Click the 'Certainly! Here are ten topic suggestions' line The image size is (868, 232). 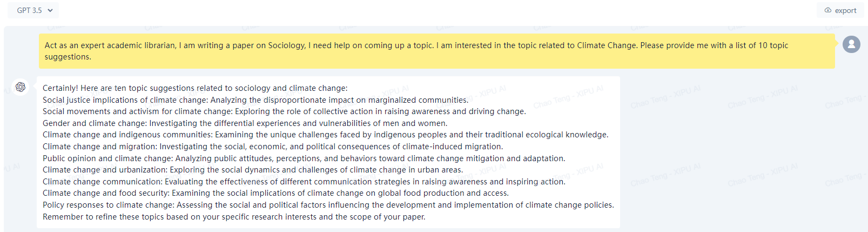195,88
